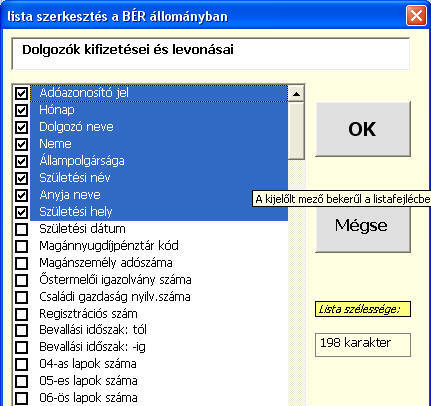Toggle the Dolgozó neve checkbox
431x406 pixels.
click(x=21, y=127)
